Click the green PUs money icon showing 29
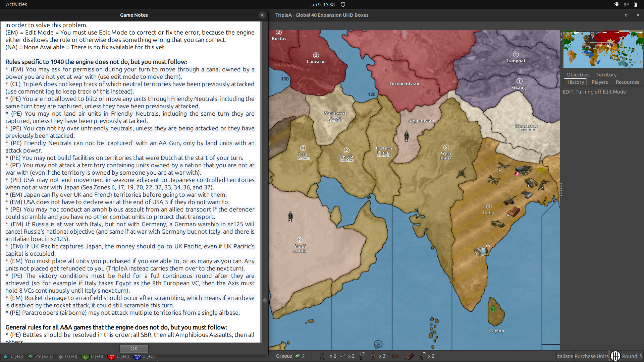Image resolution: width=644 pixels, height=362 pixels. [30, 357]
